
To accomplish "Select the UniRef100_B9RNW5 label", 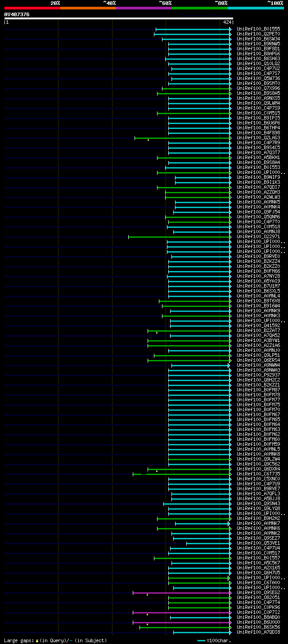I will [x=258, y=44].
